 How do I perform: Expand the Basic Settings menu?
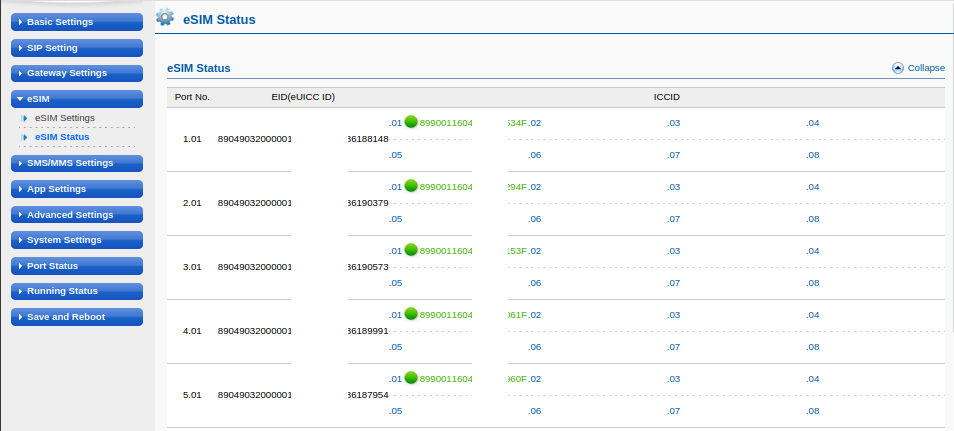(x=77, y=22)
